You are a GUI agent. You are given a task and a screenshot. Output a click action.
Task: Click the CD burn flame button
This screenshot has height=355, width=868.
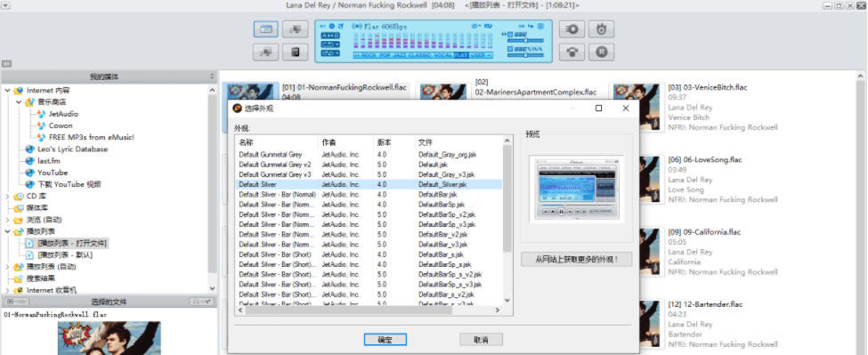click(x=601, y=29)
